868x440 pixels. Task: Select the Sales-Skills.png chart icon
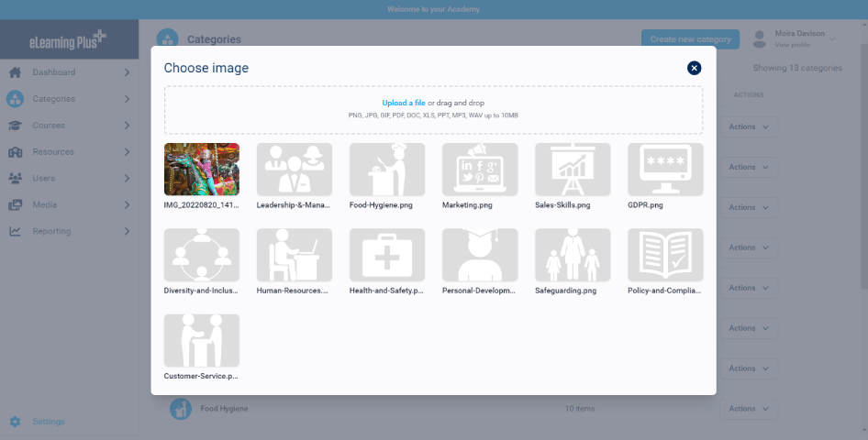(573, 170)
